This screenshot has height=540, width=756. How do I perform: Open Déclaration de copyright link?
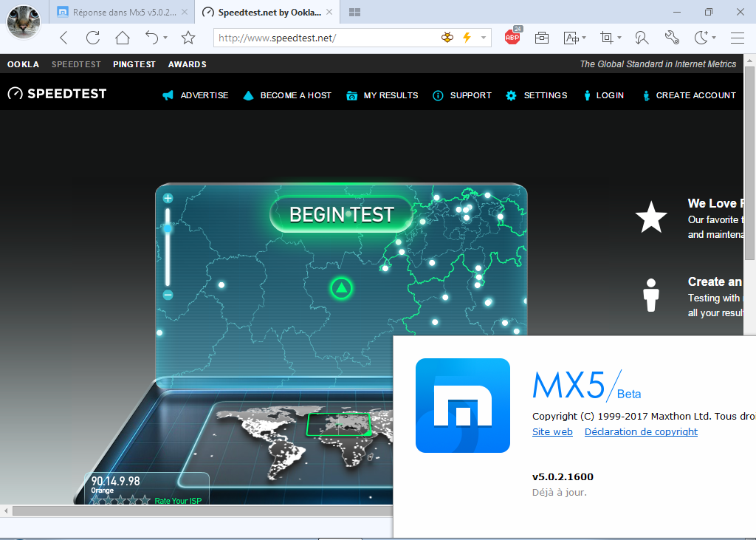pos(642,431)
